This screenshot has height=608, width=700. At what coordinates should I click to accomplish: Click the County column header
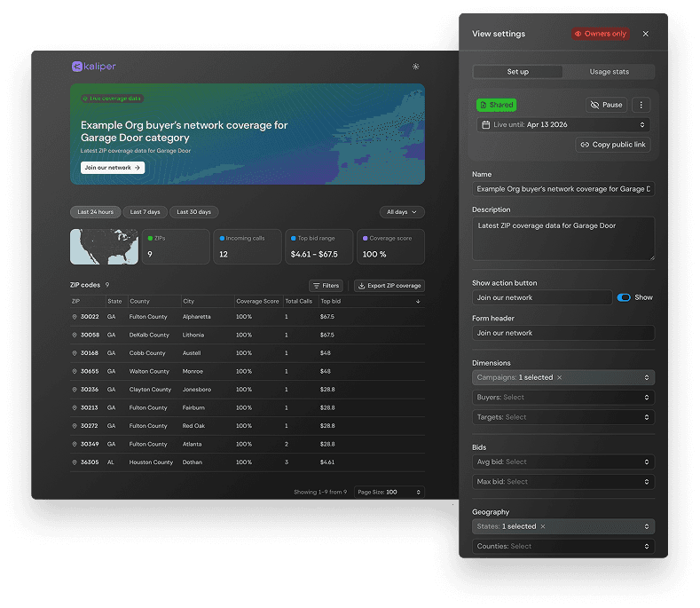pos(139,302)
